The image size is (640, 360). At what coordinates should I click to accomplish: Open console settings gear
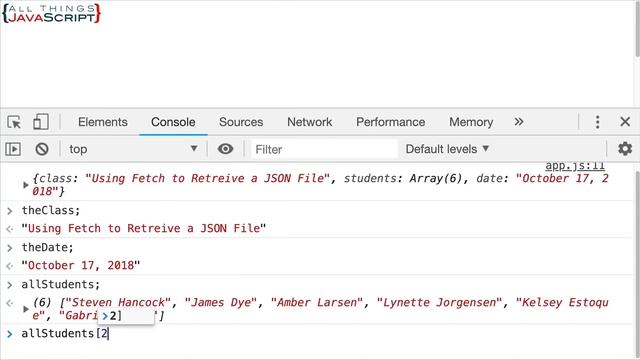point(625,149)
